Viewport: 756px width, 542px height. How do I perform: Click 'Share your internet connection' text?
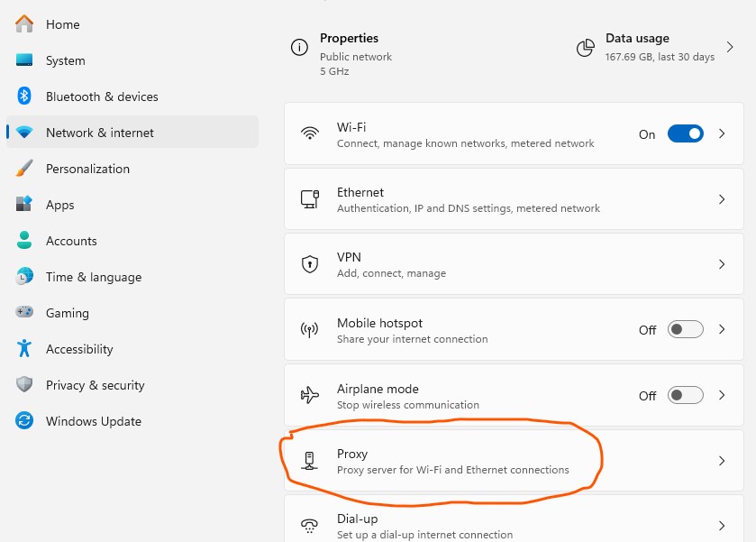(x=412, y=339)
